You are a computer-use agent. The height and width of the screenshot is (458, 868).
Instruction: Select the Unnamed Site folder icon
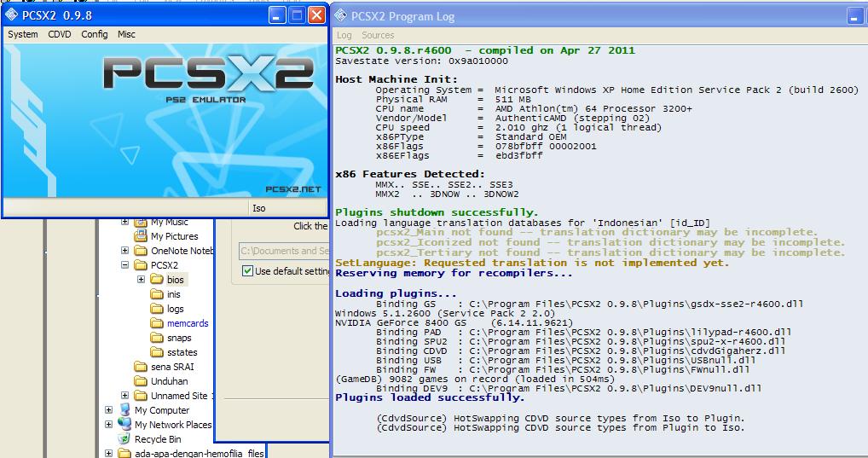click(x=141, y=396)
